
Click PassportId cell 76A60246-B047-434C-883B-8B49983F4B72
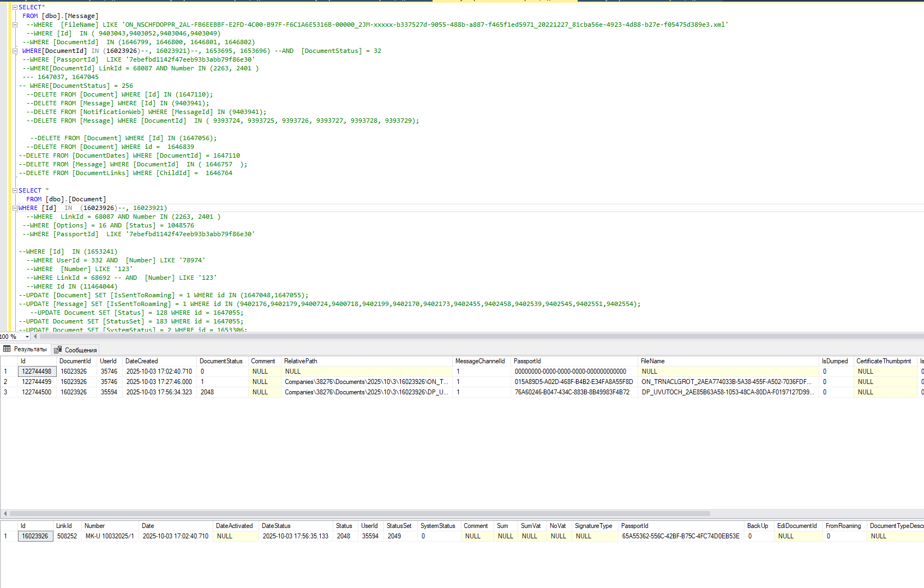574,392
